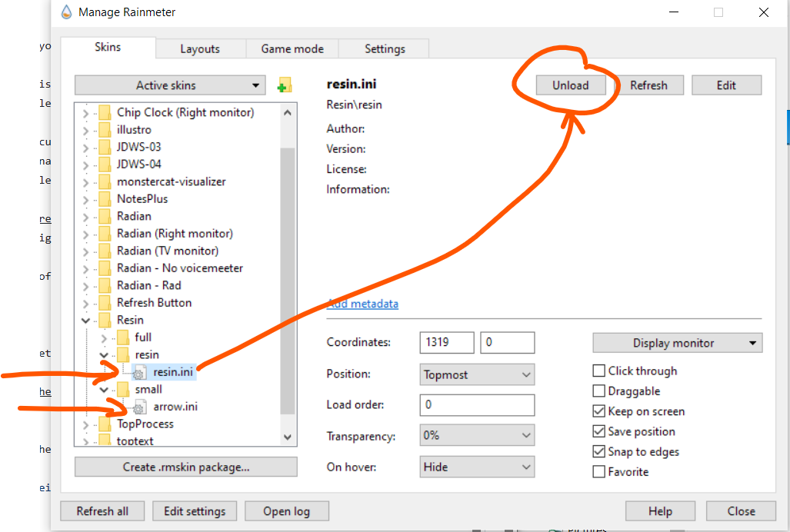Open the Active skins dropdown
This screenshot has height=532, width=790.
[170, 85]
